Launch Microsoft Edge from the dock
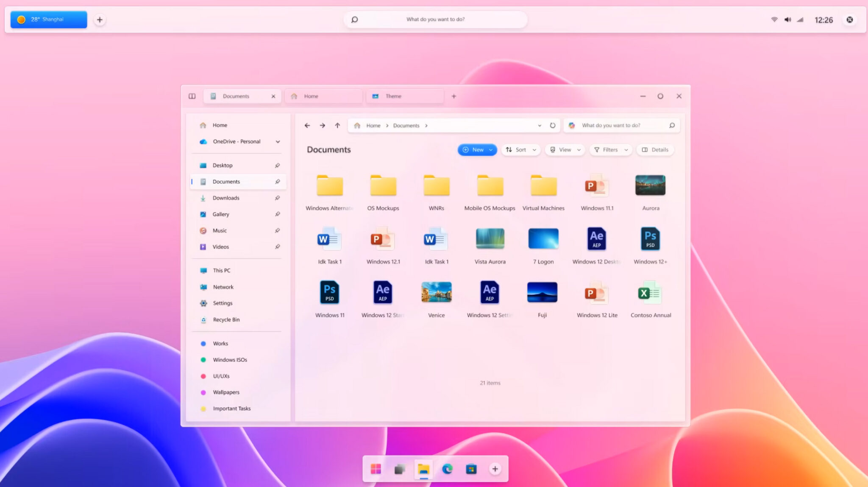The image size is (868, 487). [x=447, y=469]
